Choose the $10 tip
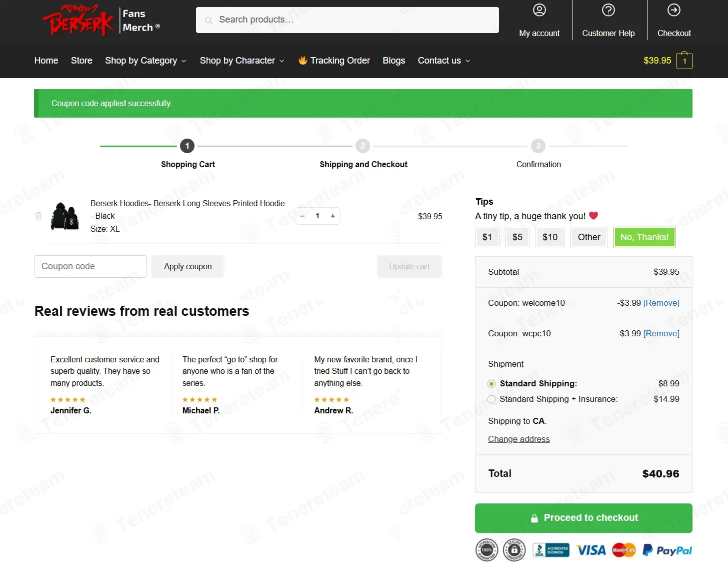The width and height of the screenshot is (728, 562). 550,237
